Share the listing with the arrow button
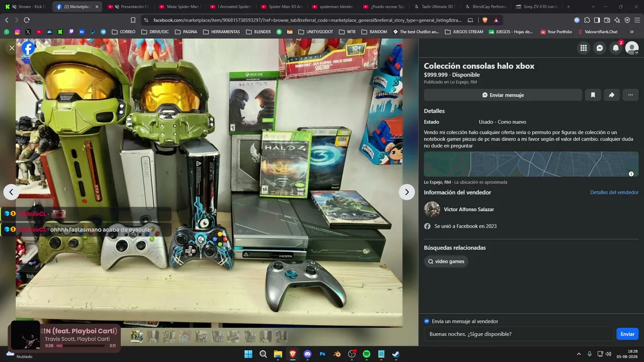The image size is (644, 362). 611,95
